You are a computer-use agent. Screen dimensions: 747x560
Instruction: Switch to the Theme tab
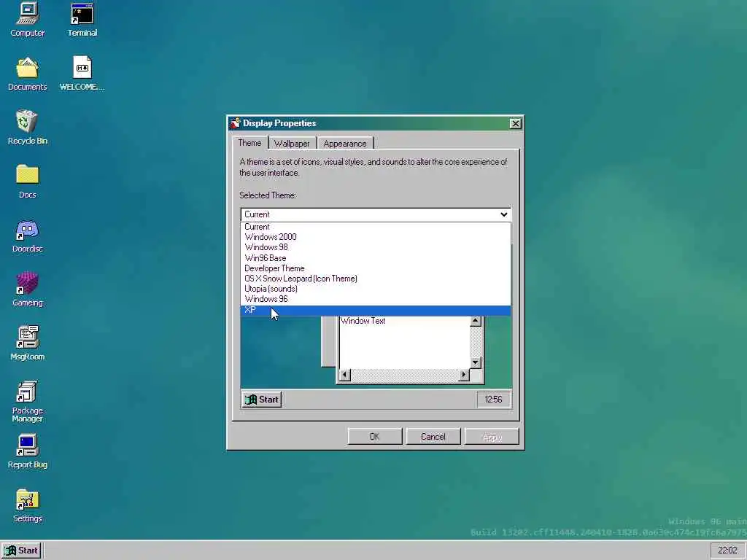[249, 143]
